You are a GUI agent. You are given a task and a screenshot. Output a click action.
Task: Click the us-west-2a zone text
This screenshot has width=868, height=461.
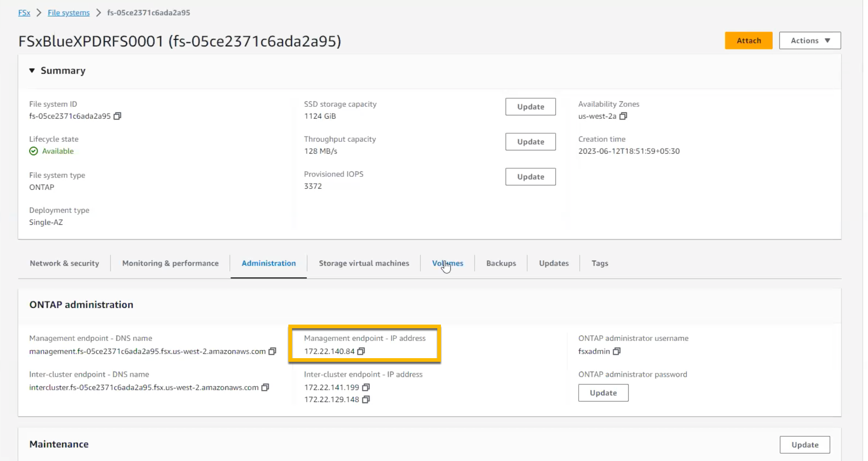click(x=597, y=116)
